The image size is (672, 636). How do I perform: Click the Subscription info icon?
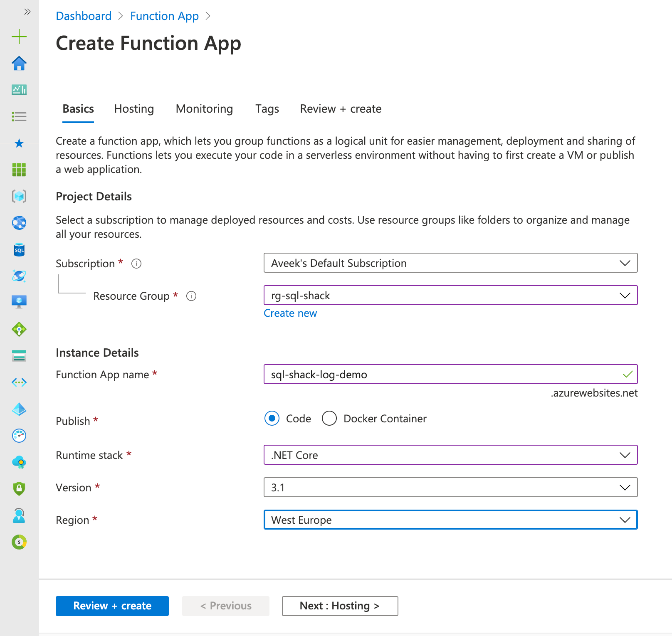point(136,264)
